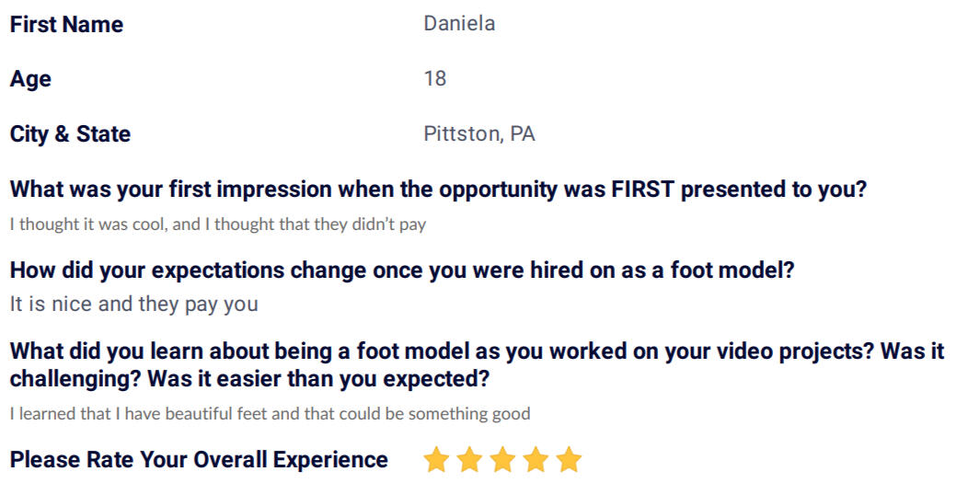Select the answer 'It is nice and they pay you'
The image size is (980, 483).
[x=133, y=305]
